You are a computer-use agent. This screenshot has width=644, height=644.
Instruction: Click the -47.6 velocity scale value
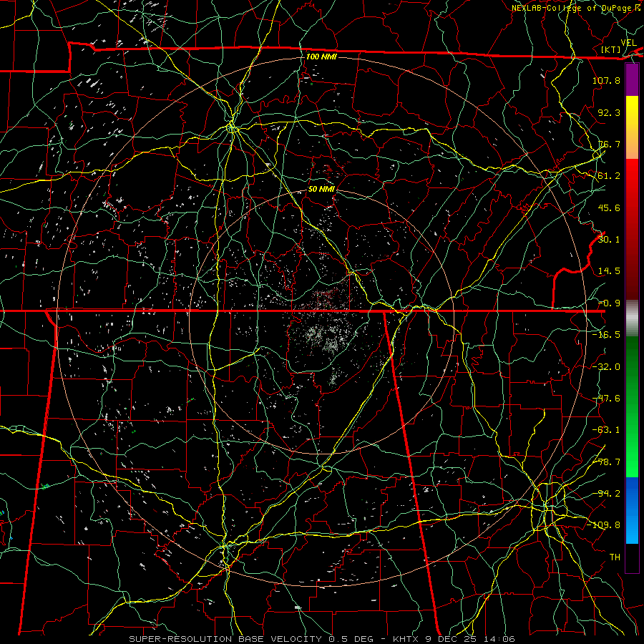pyautogui.click(x=606, y=399)
